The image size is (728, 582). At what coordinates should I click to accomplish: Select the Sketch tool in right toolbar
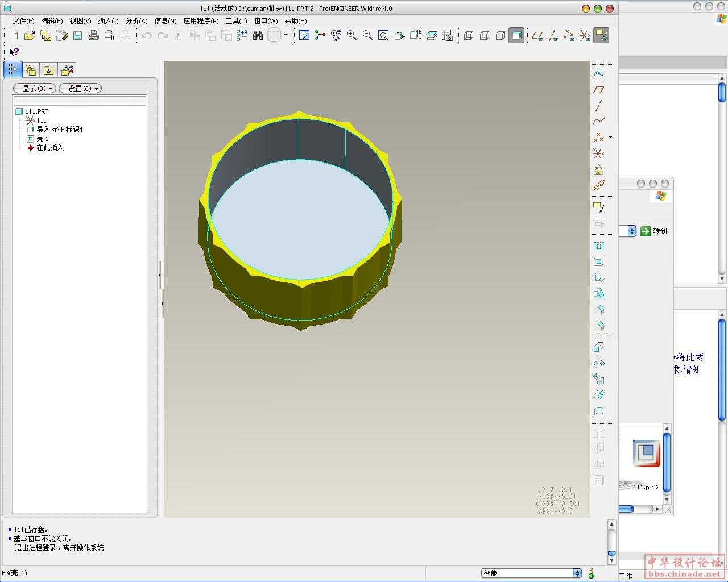tap(598, 73)
